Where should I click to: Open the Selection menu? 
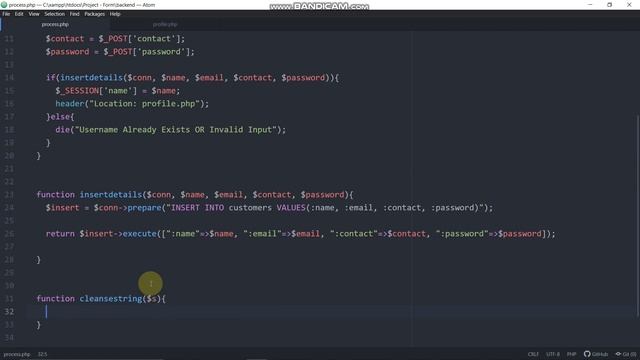click(x=55, y=14)
